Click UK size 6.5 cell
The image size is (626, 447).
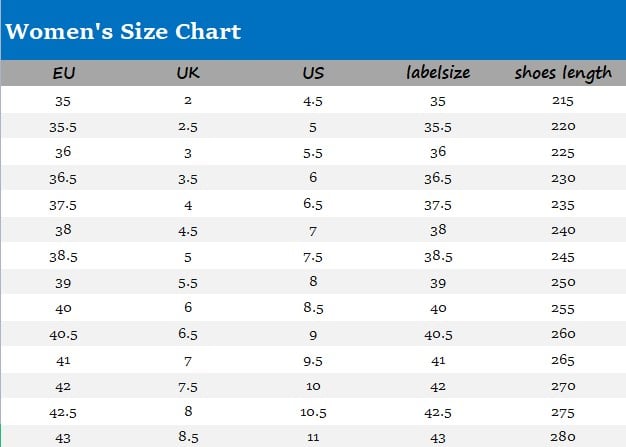click(x=188, y=334)
